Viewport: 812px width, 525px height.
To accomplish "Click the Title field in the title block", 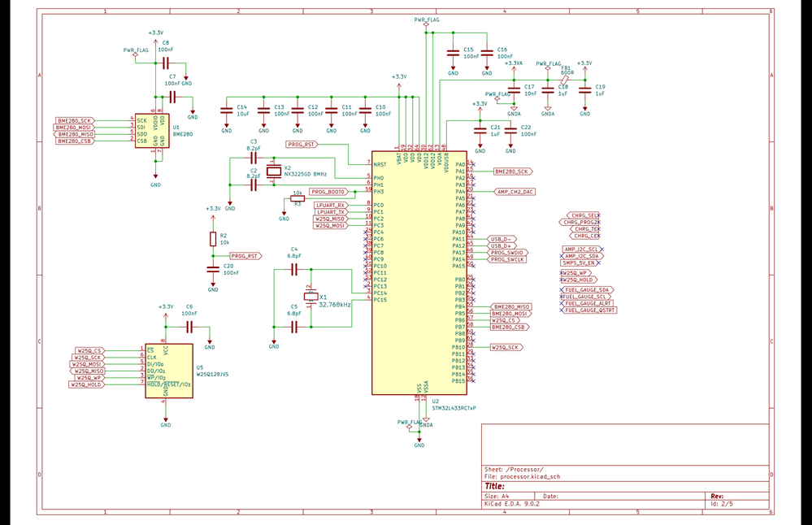I will (x=495, y=485).
